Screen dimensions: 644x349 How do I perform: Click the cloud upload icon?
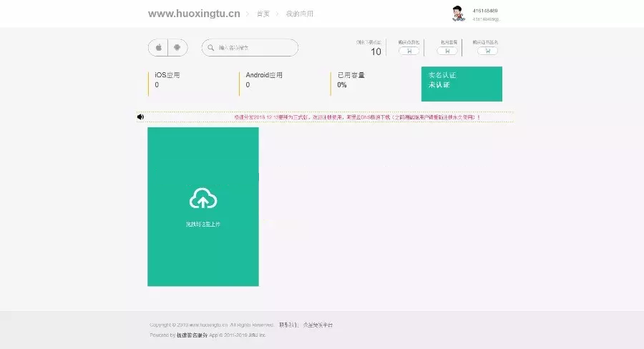[x=203, y=198]
